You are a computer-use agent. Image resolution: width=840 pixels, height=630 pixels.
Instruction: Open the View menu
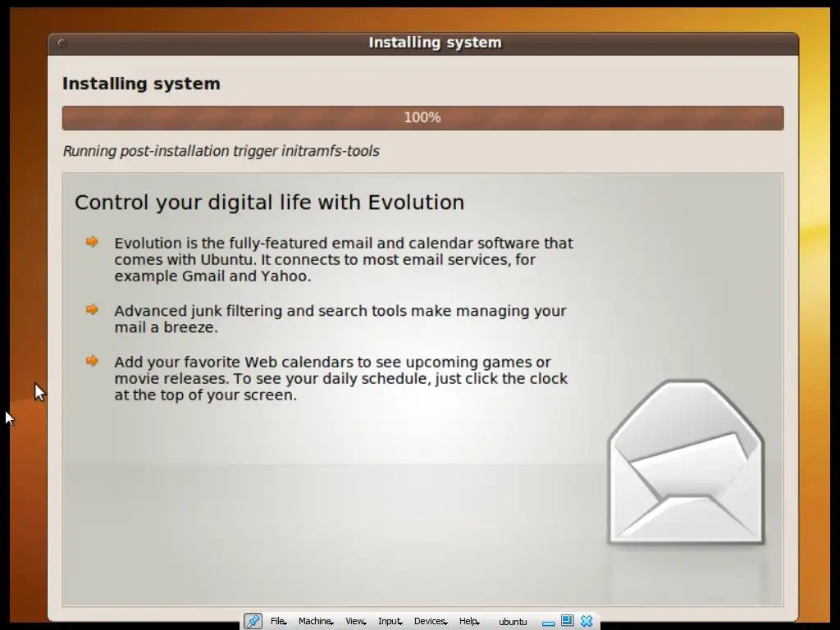click(x=355, y=622)
